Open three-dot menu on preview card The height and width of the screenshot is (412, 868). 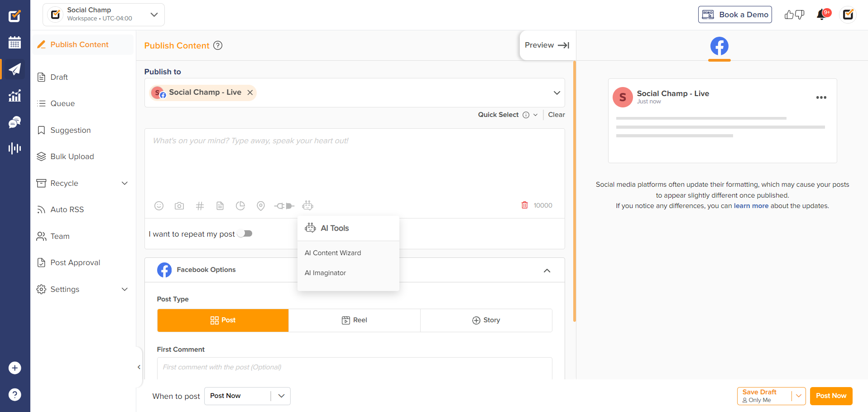tap(821, 97)
